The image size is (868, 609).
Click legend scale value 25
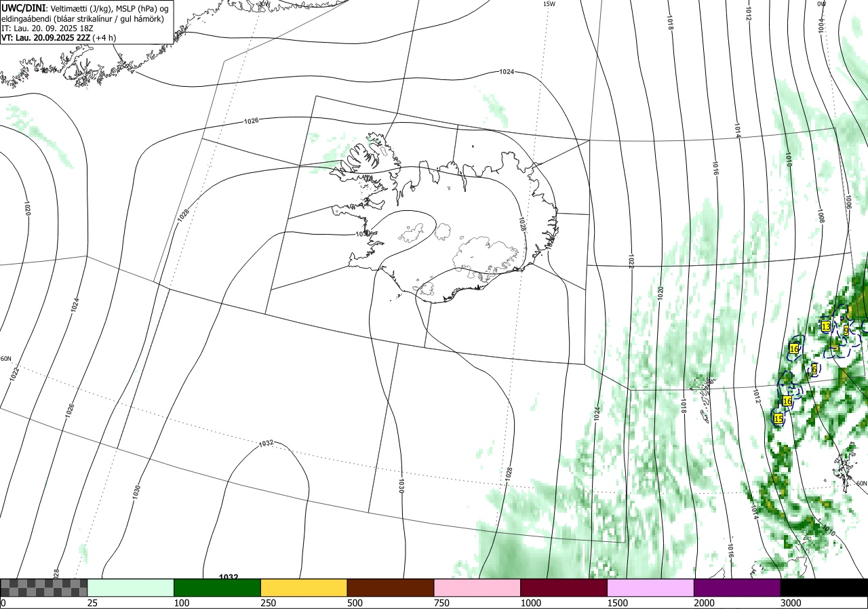93,603
